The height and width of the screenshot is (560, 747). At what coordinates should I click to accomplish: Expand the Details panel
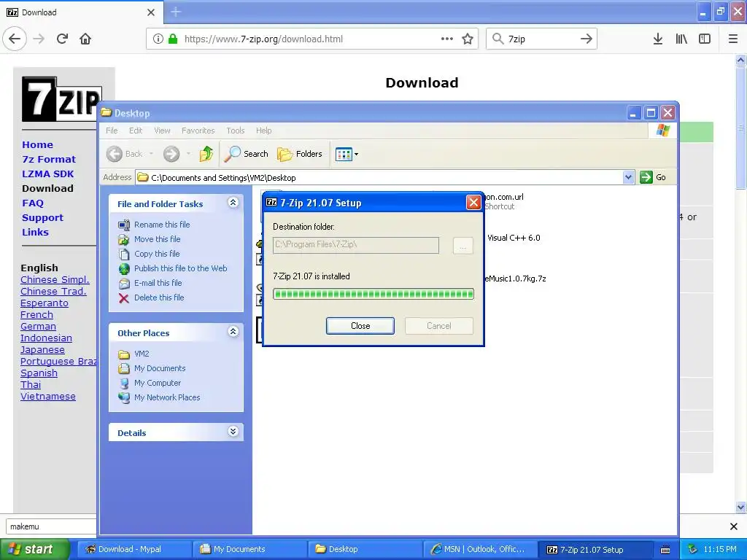pyautogui.click(x=233, y=432)
